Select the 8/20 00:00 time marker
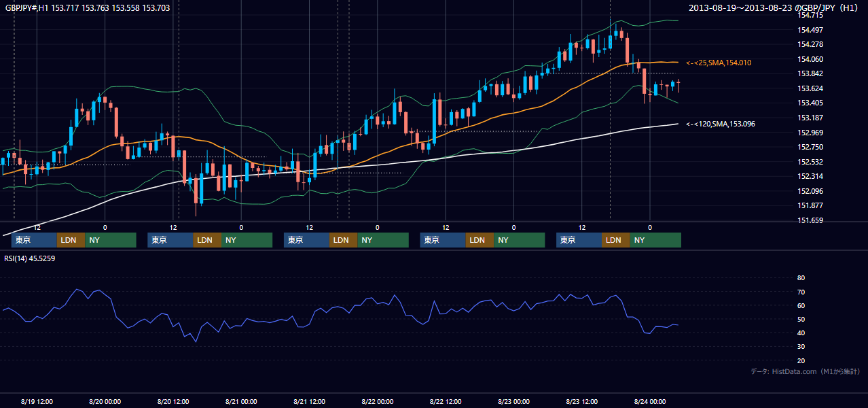This screenshot has height=408, width=868. point(105,401)
